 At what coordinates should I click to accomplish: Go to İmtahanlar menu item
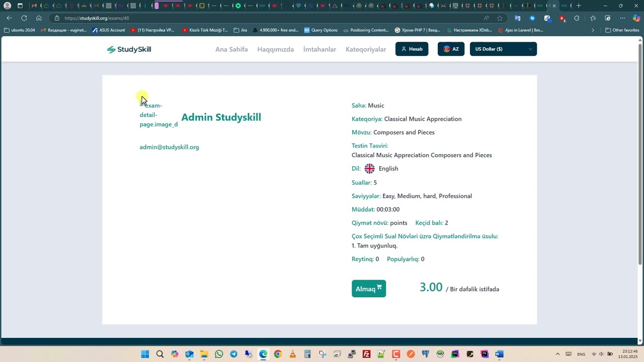(x=319, y=49)
